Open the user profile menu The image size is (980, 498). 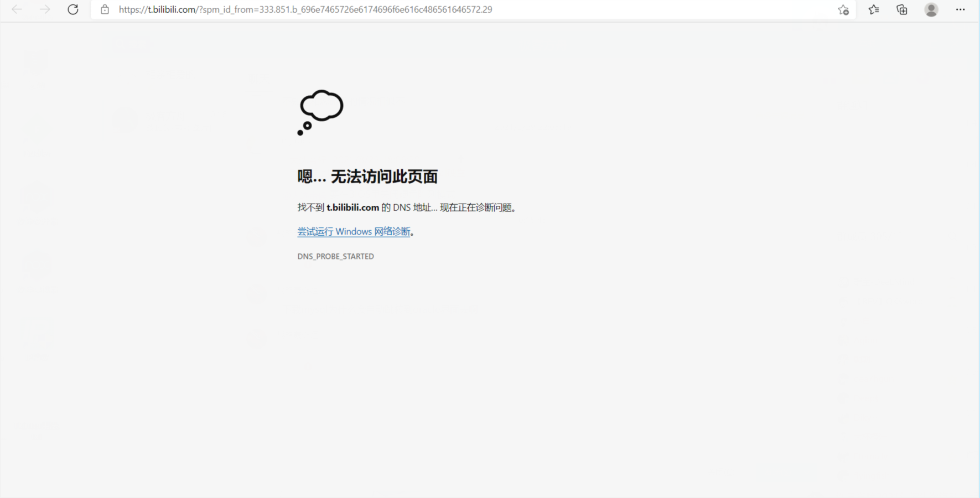(x=931, y=9)
